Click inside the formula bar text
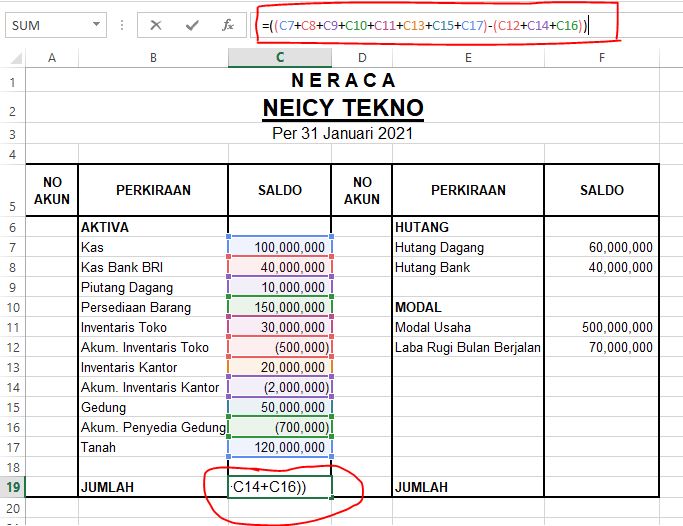This screenshot has height=526, width=683. (x=425, y=26)
